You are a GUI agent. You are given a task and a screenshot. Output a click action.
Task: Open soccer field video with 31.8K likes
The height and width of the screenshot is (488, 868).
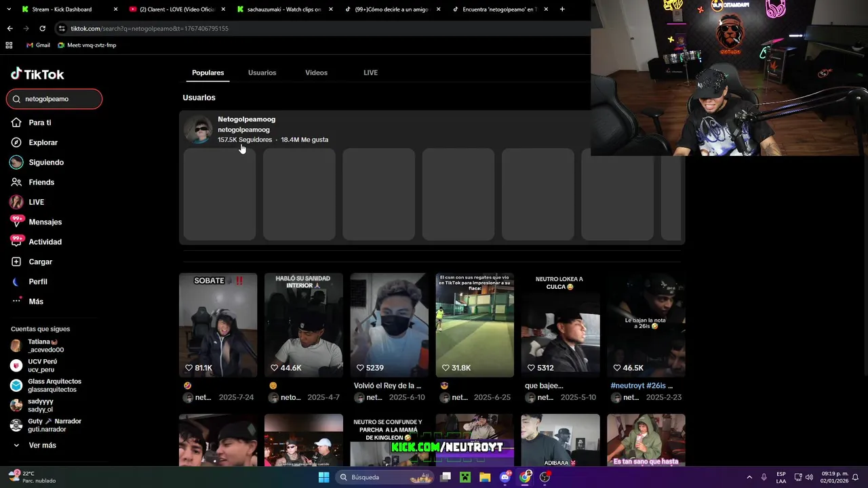tap(475, 325)
